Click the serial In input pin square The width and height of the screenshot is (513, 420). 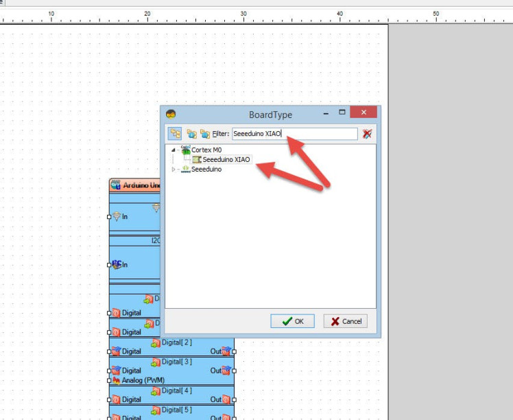coord(109,217)
